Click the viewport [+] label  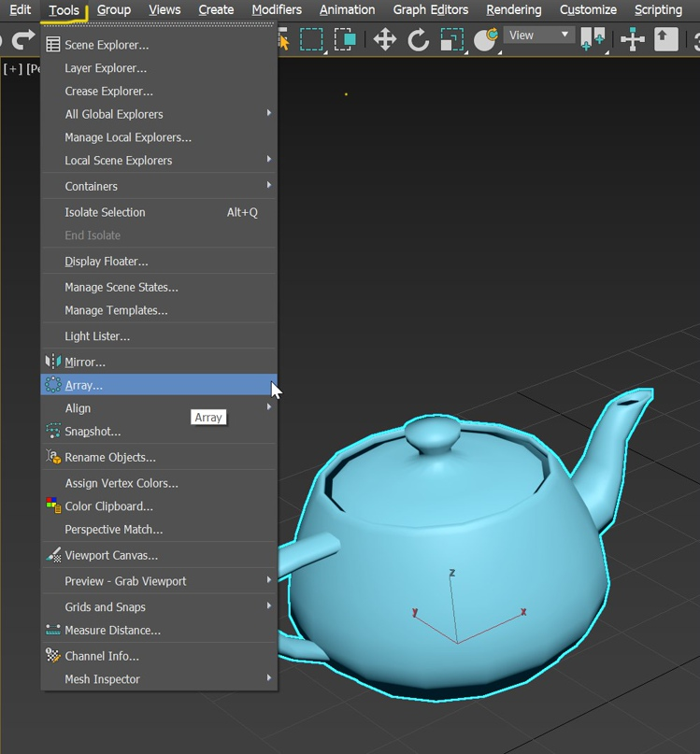tap(12, 69)
